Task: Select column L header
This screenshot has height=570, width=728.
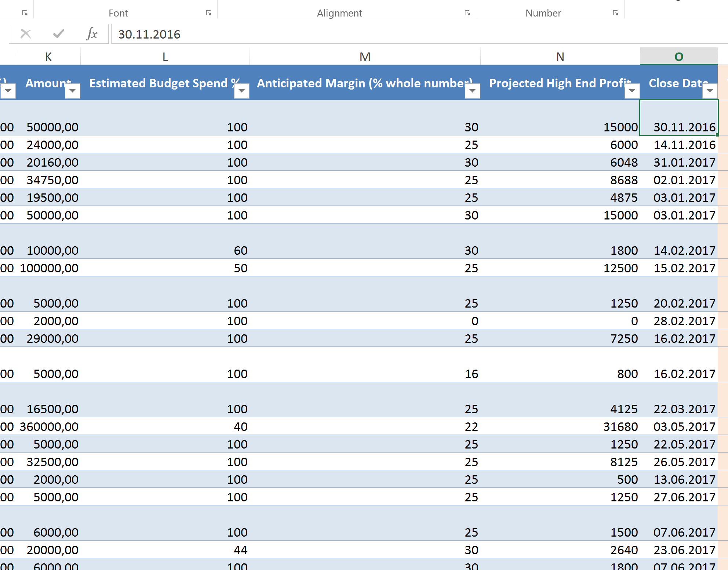Action: tap(165, 57)
